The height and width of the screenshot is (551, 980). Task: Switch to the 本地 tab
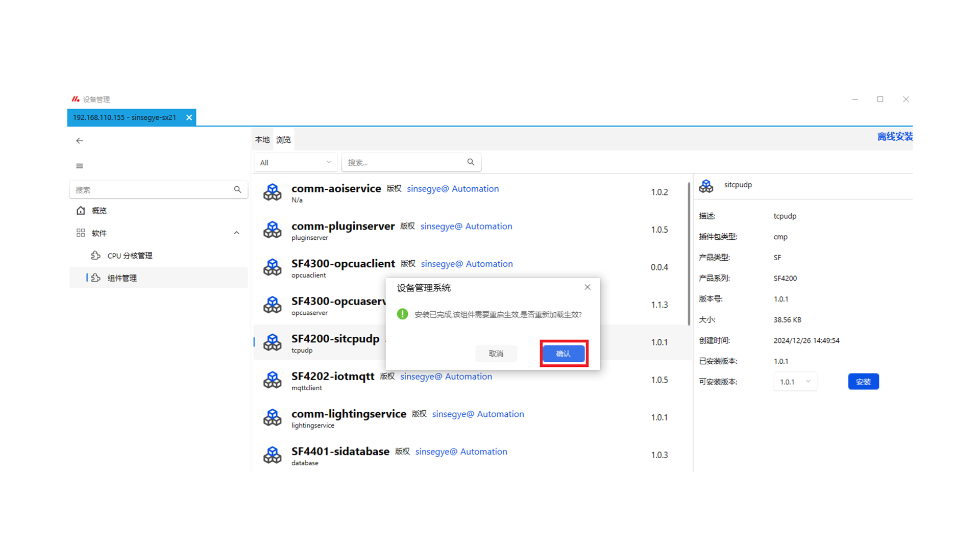262,140
